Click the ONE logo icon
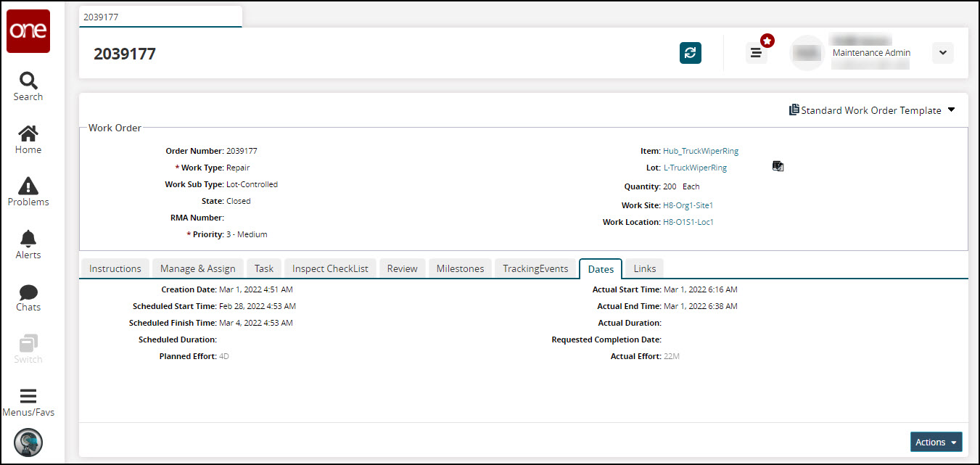The image size is (980, 465). point(28,31)
